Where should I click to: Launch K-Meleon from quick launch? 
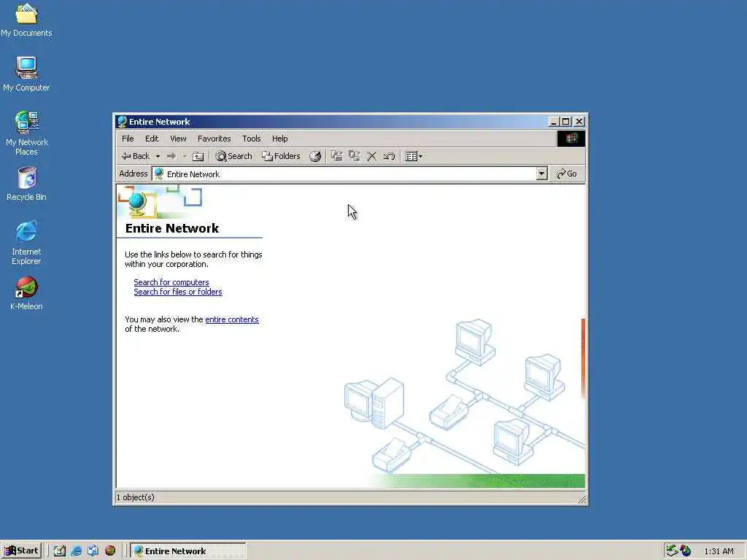(x=110, y=551)
